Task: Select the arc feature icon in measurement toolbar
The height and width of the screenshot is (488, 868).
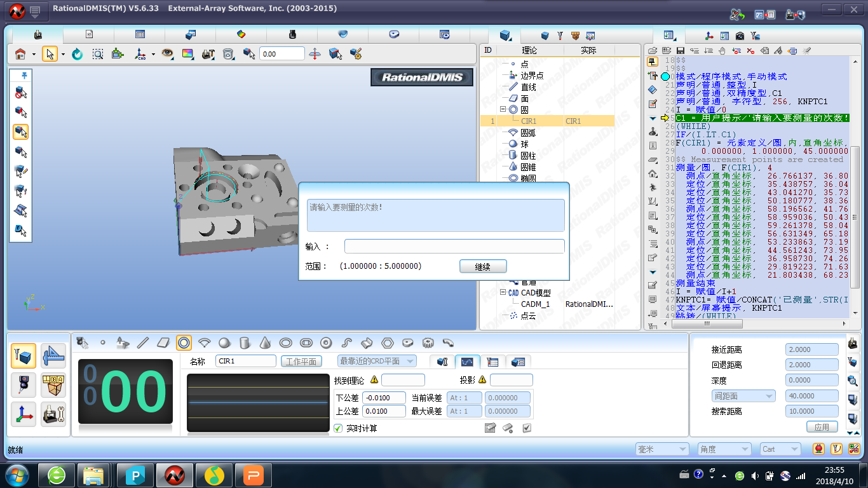Action: (204, 343)
